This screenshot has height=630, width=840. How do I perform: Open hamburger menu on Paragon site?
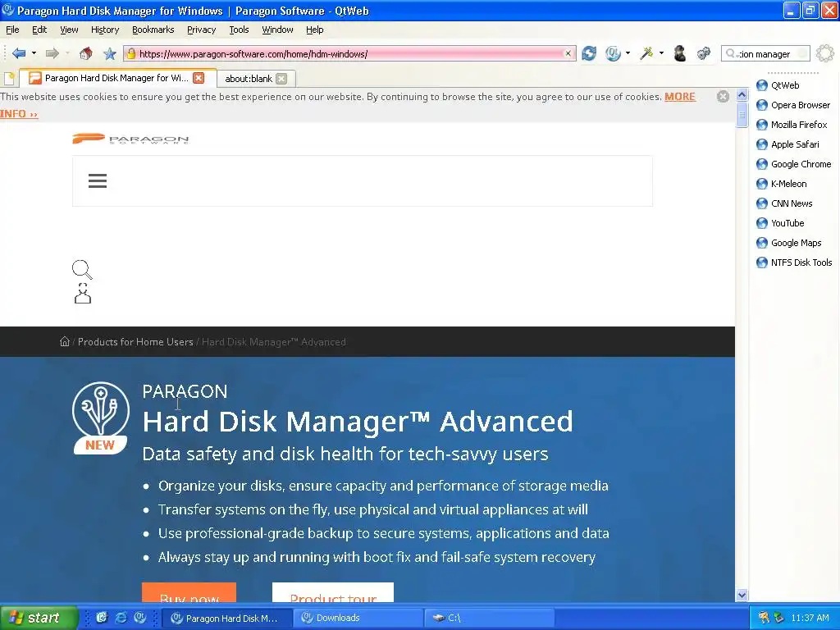98,181
